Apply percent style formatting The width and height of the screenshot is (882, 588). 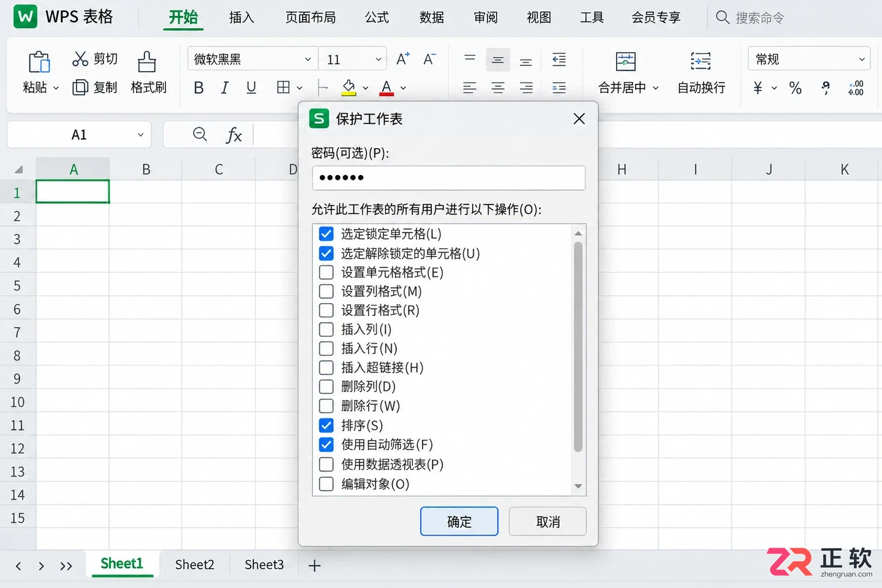tap(796, 88)
